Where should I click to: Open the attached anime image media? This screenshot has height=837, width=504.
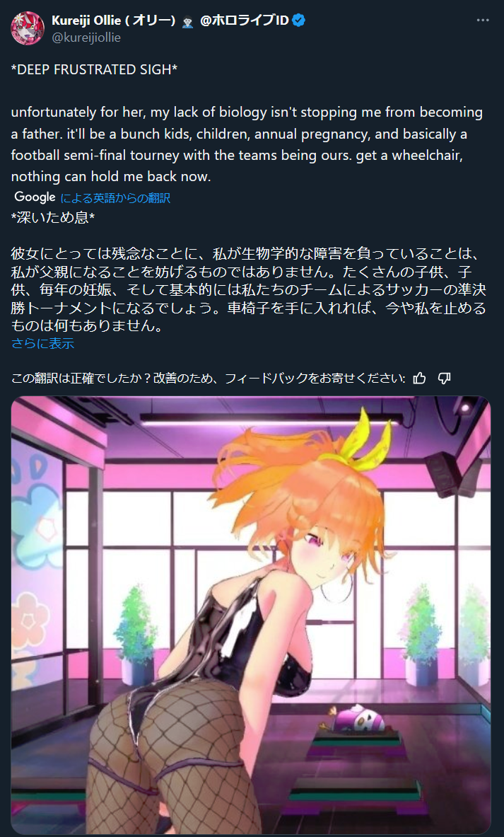(251, 614)
